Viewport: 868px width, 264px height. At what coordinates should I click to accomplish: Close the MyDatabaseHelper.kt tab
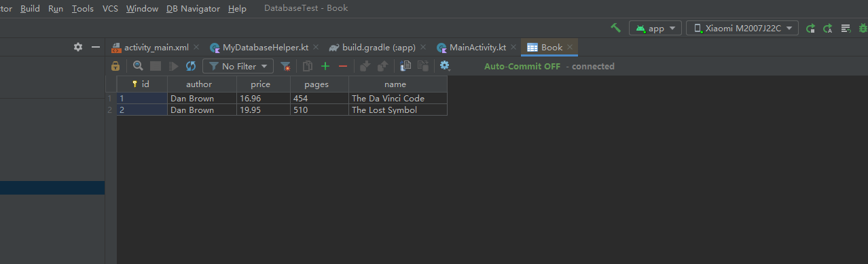click(316, 47)
